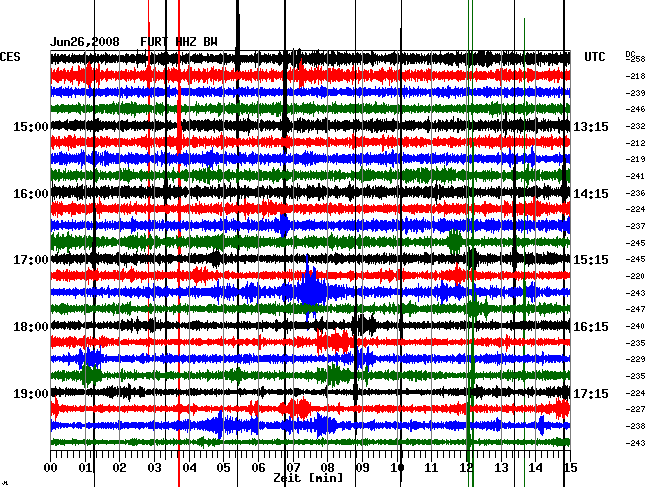The width and height of the screenshot is (650, 494).
Task: Select the DC offset value -246
Action: pos(635,109)
